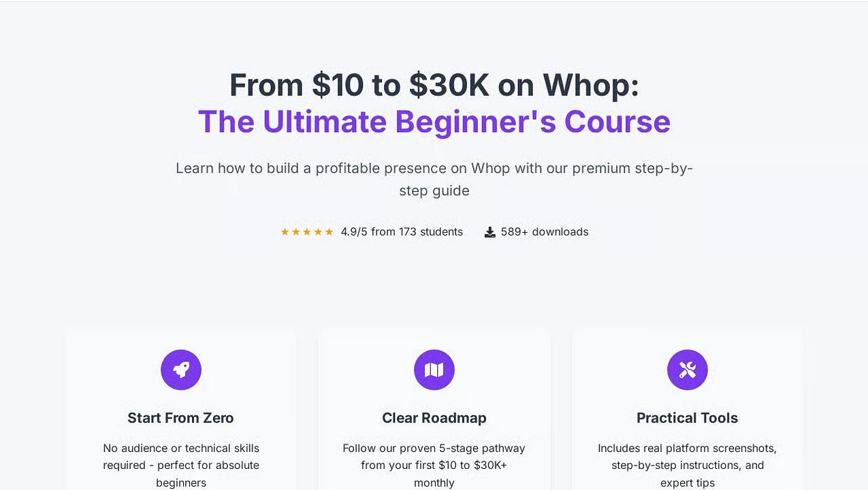The image size is (868, 490).
Task: Click the rocket icon above Start From Zero
Action: (x=181, y=370)
